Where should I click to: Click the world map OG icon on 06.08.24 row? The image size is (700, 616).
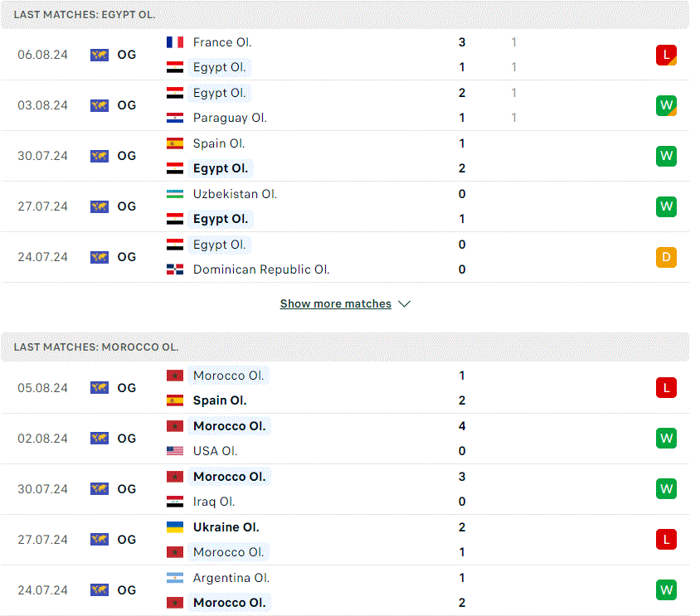click(x=99, y=55)
